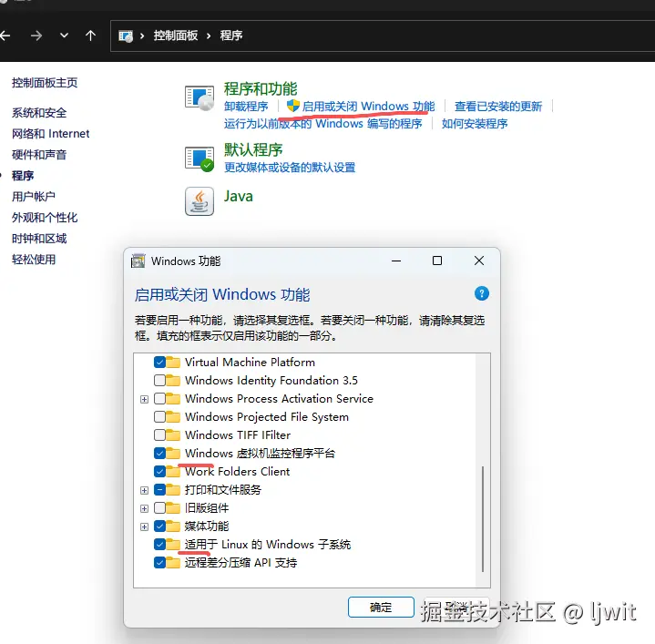This screenshot has width=655, height=644.
Task: Expand the 打印和文件服务 node
Action: click(144, 490)
